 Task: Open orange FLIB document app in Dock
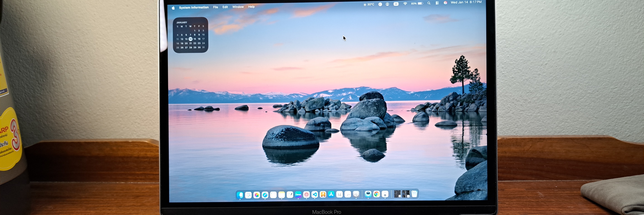pos(323,195)
